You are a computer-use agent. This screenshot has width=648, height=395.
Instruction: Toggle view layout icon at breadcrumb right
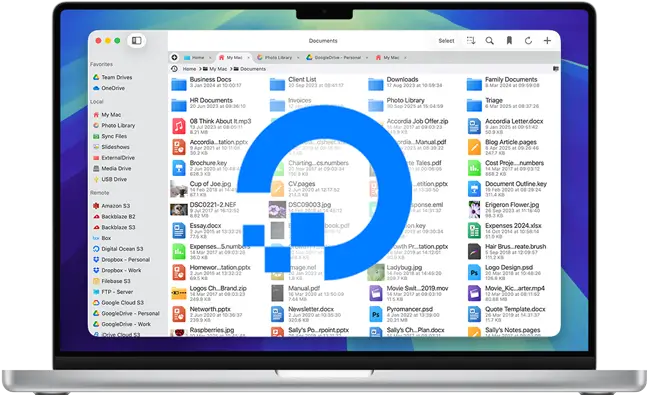click(555, 69)
